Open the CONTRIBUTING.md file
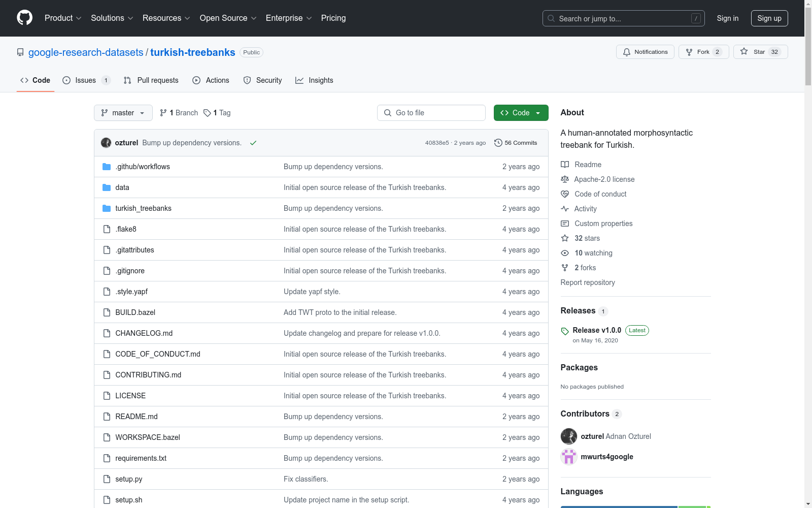 148,375
